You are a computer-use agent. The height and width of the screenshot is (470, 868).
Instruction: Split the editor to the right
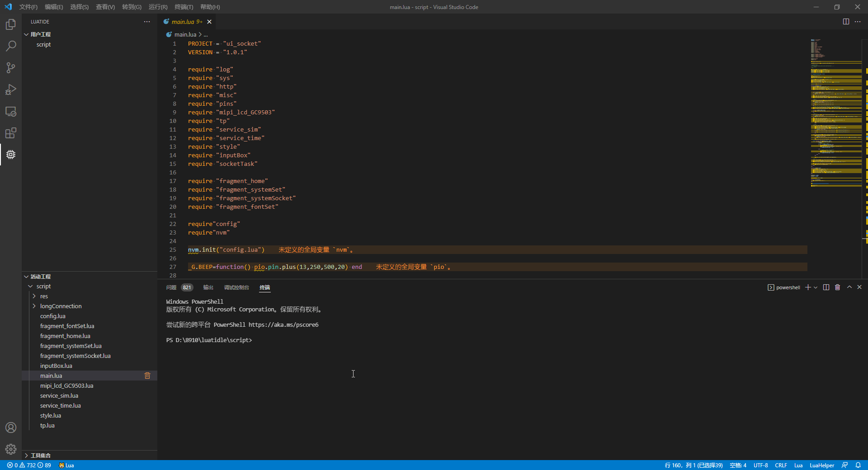coord(846,22)
